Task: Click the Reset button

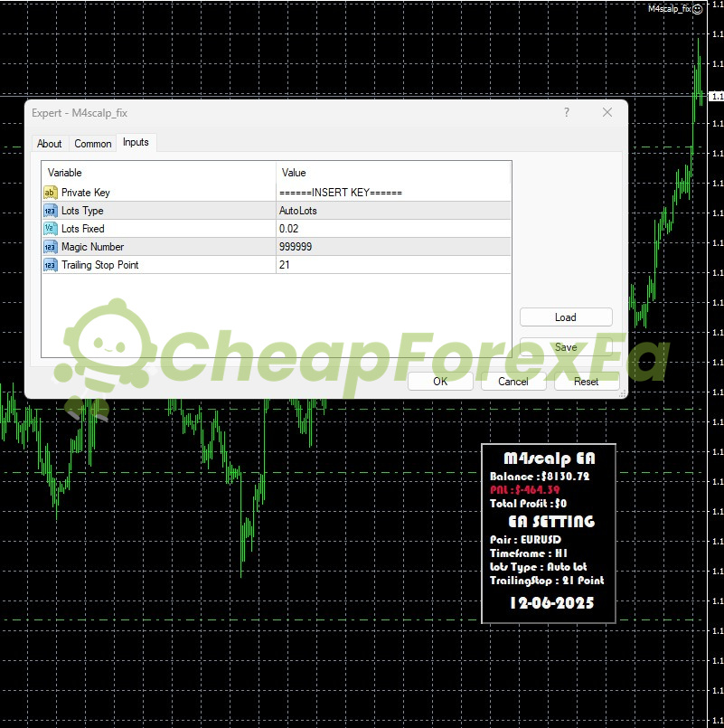Action: click(587, 382)
